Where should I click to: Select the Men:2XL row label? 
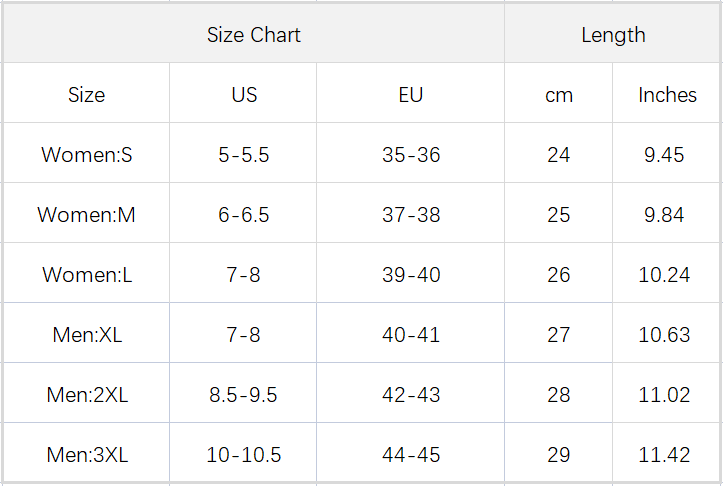coord(86,395)
